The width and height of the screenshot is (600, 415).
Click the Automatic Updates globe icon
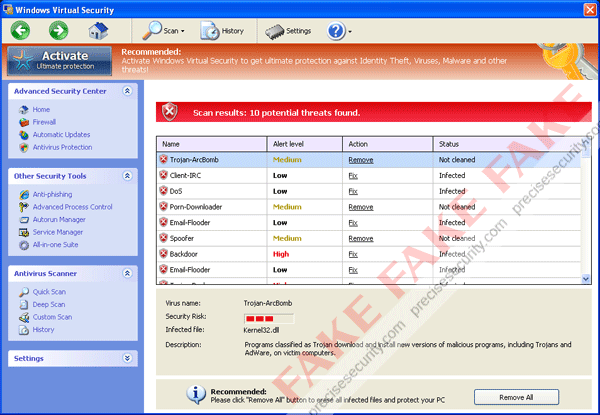coord(24,135)
